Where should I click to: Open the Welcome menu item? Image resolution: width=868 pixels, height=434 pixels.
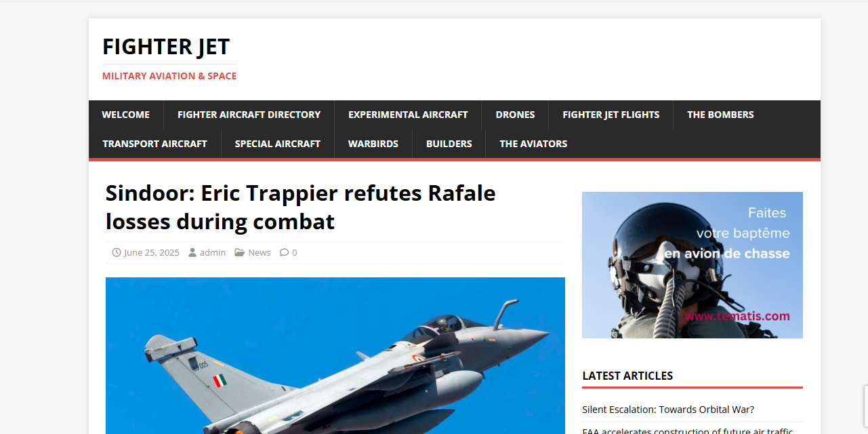(126, 115)
